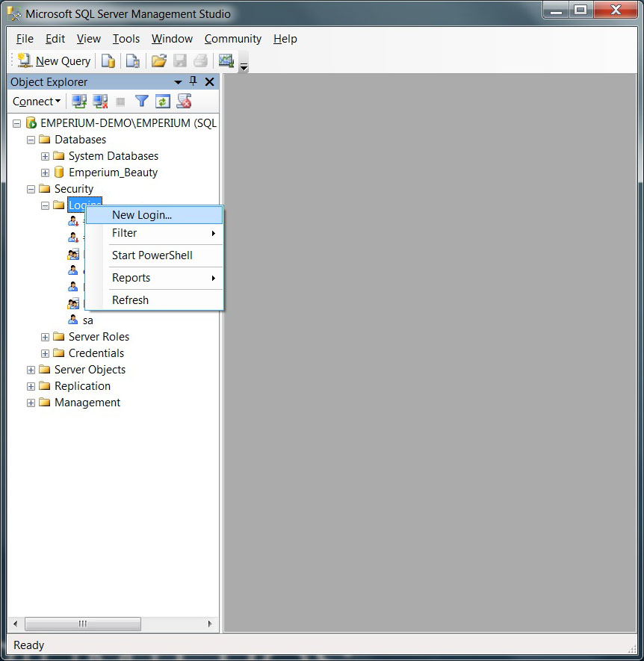Click the Filter funnel icon
The width and height of the screenshot is (644, 661).
[141, 102]
